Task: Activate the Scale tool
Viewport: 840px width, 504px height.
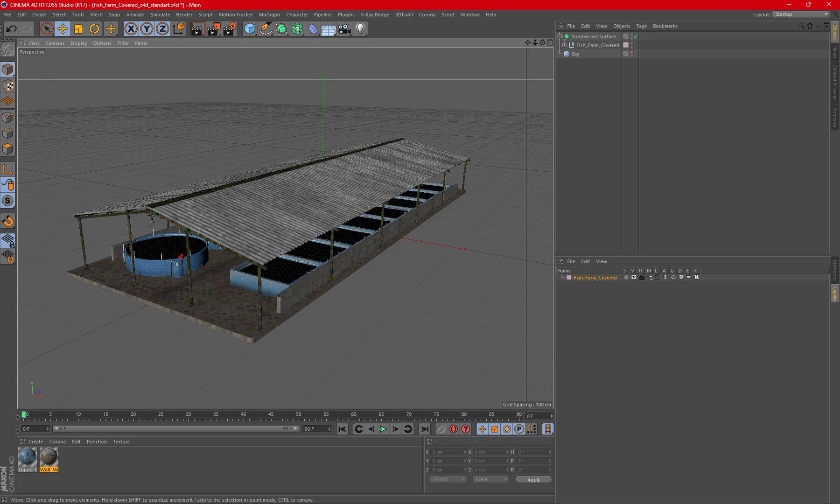Action: [78, 29]
